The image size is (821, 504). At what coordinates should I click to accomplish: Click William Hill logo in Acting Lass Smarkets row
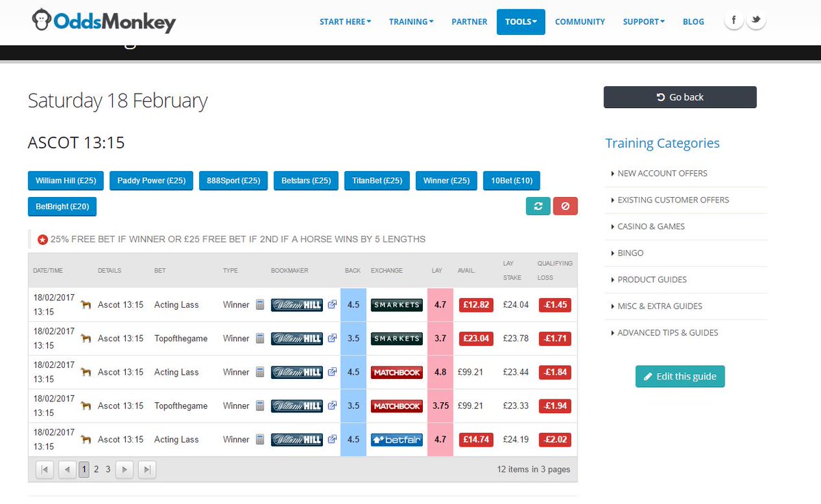click(x=297, y=304)
